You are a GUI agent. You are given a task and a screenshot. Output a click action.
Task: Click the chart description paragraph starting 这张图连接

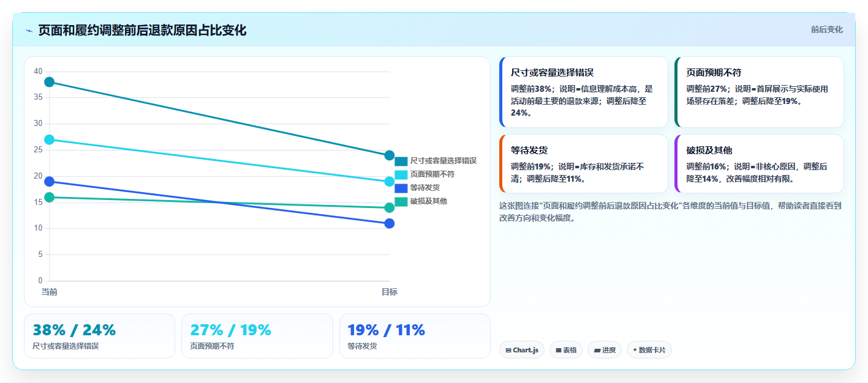click(670, 212)
